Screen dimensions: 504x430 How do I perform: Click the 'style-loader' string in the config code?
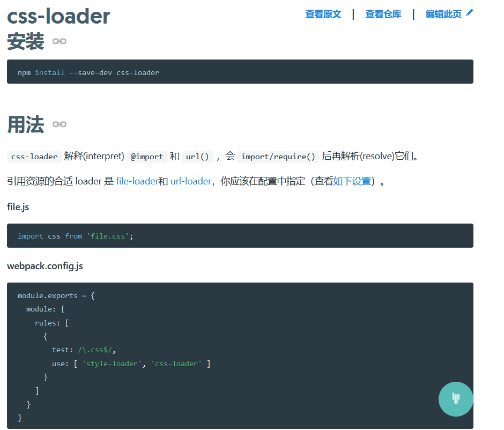click(x=113, y=364)
